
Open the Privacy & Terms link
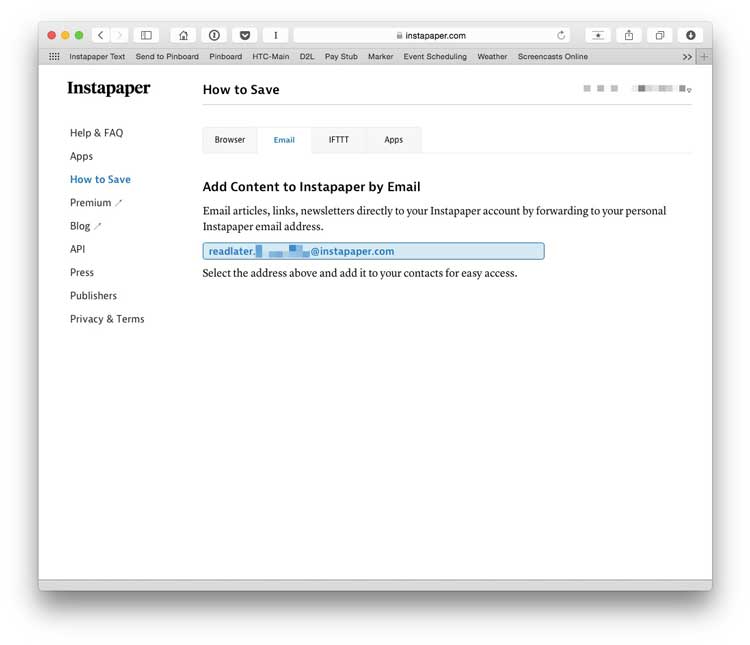point(107,319)
